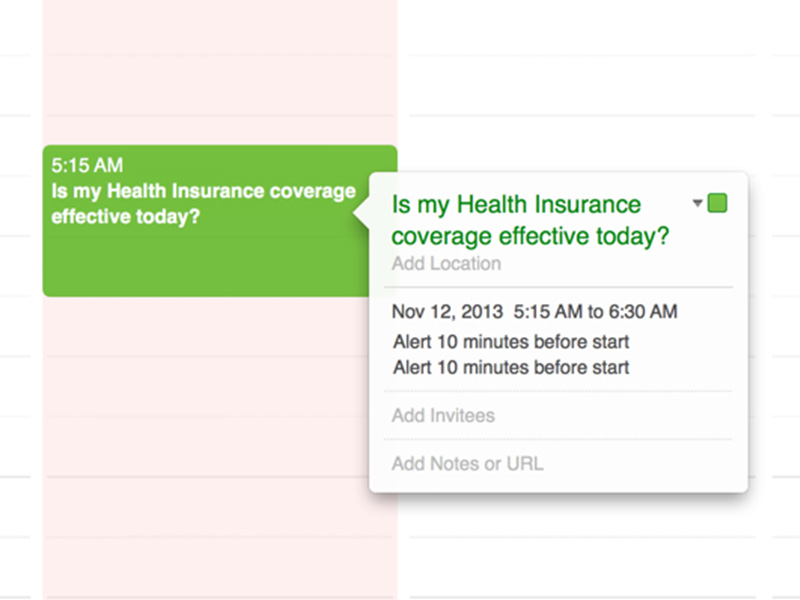Click the green calendar color square
The height and width of the screenshot is (600, 800).
pos(717,204)
